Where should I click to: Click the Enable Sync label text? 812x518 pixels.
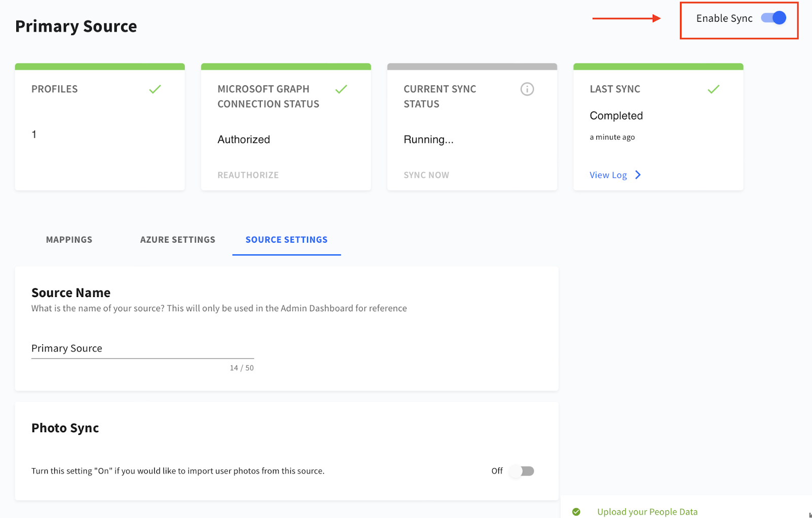point(724,18)
